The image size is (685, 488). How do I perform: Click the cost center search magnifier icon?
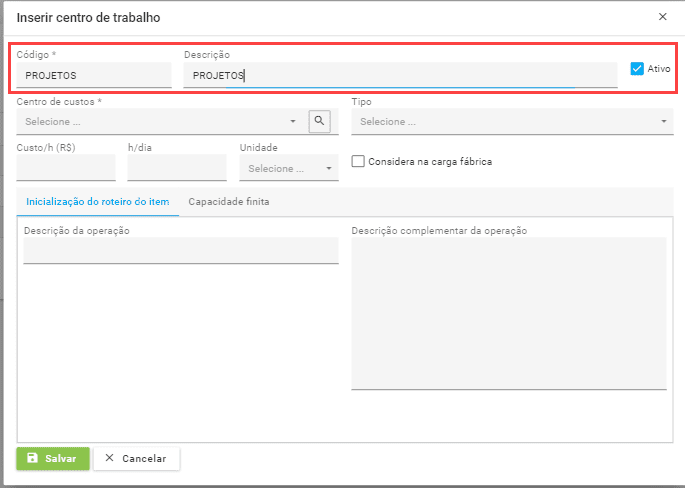click(319, 121)
